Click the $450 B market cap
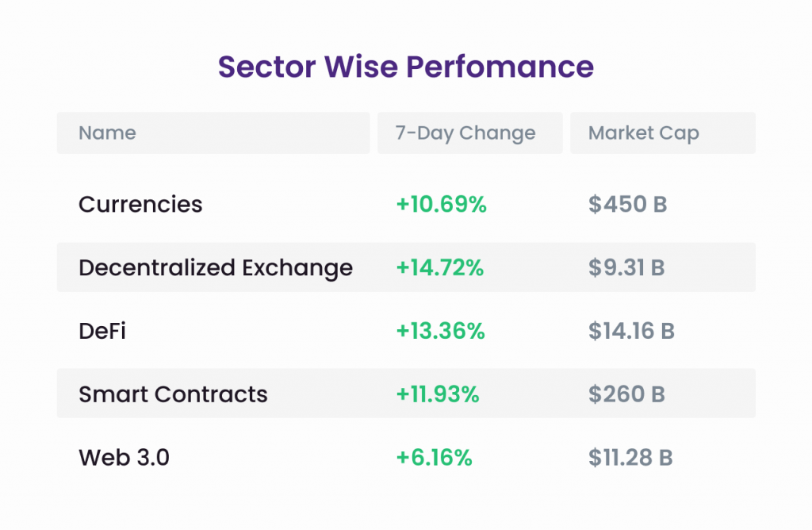The width and height of the screenshot is (812, 530). point(628,204)
